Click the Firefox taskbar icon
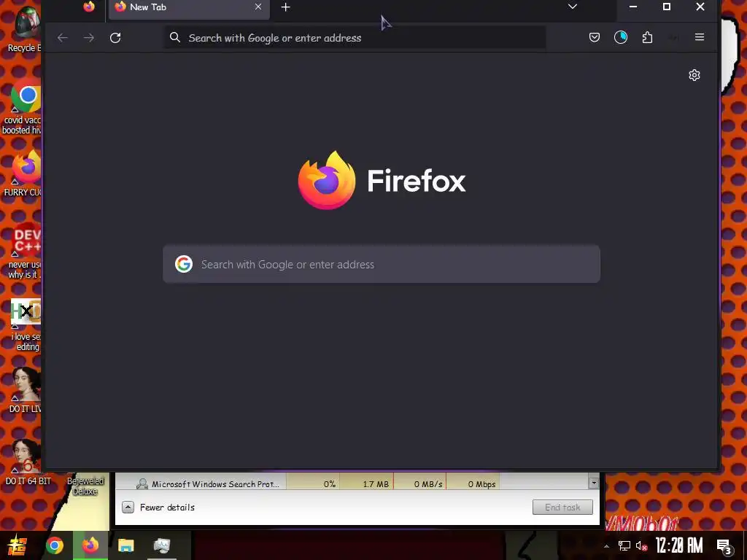The width and height of the screenshot is (747, 560). 90,545
